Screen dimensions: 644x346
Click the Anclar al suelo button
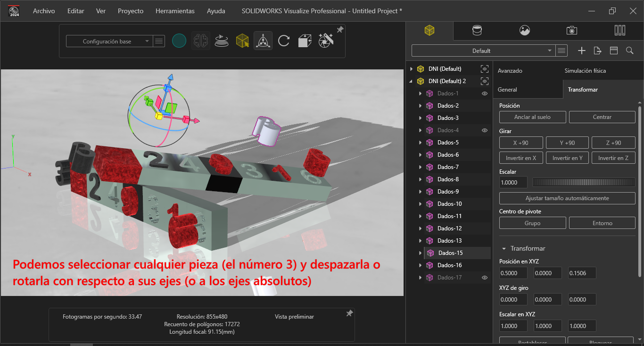[x=532, y=117]
